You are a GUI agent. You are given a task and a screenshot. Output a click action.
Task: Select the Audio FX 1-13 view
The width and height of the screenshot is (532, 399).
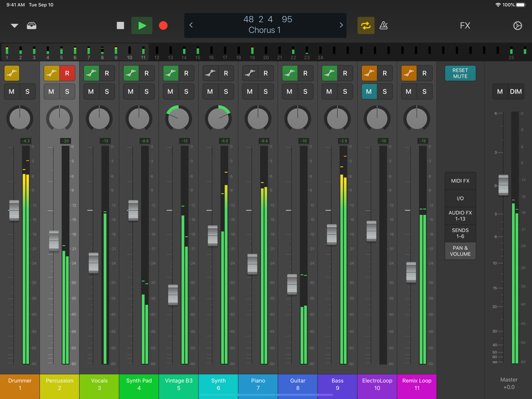click(460, 215)
